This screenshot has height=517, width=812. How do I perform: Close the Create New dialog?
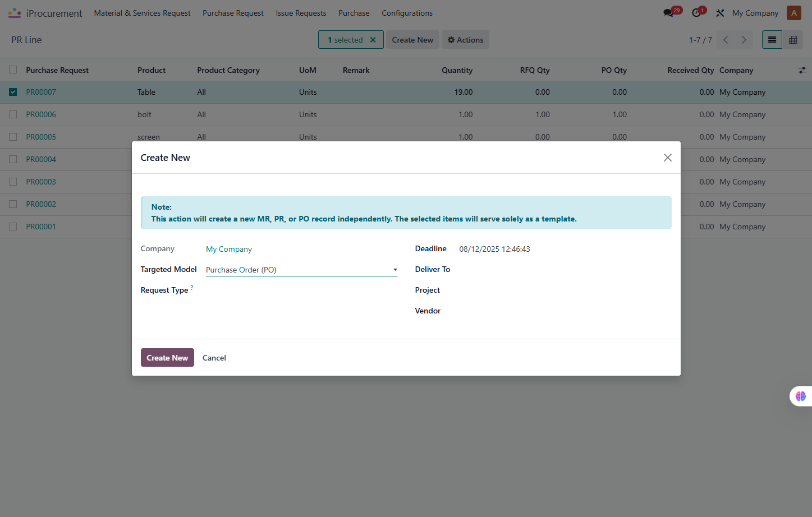pyautogui.click(x=668, y=158)
